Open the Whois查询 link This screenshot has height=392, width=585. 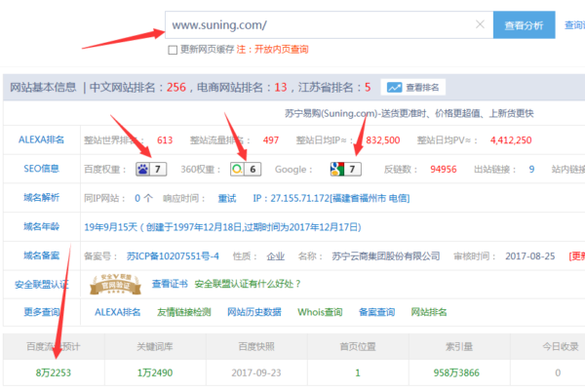pos(320,312)
